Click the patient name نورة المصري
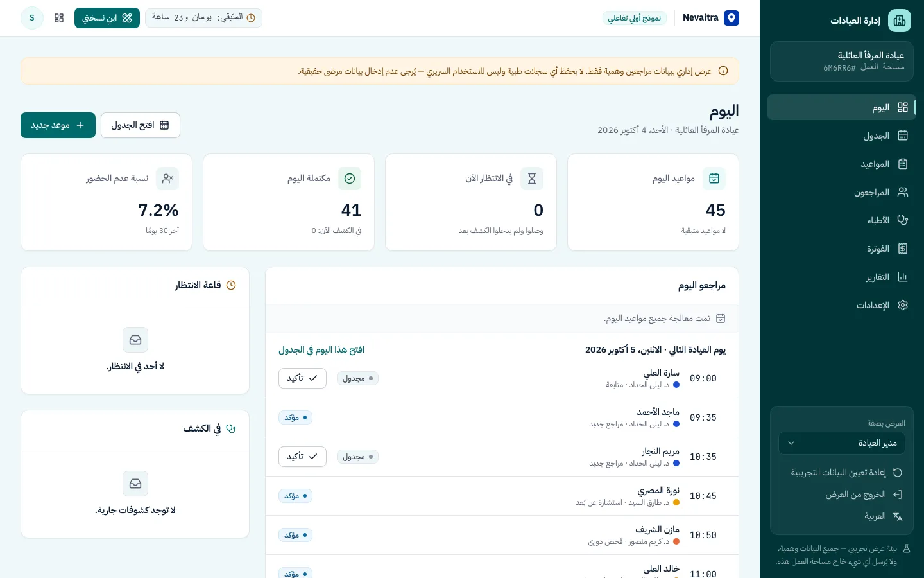This screenshot has width=924, height=578. 658,491
